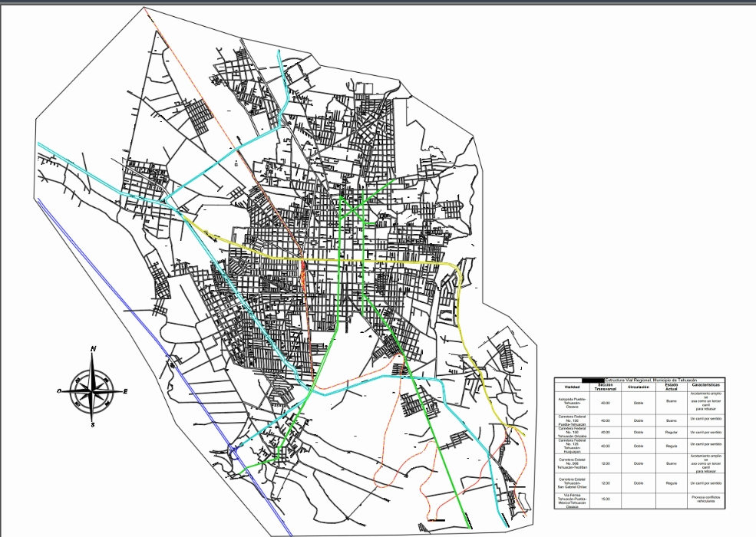Click the center of the compass rose
The width and height of the screenshot is (756, 537).
pyautogui.click(x=92, y=390)
